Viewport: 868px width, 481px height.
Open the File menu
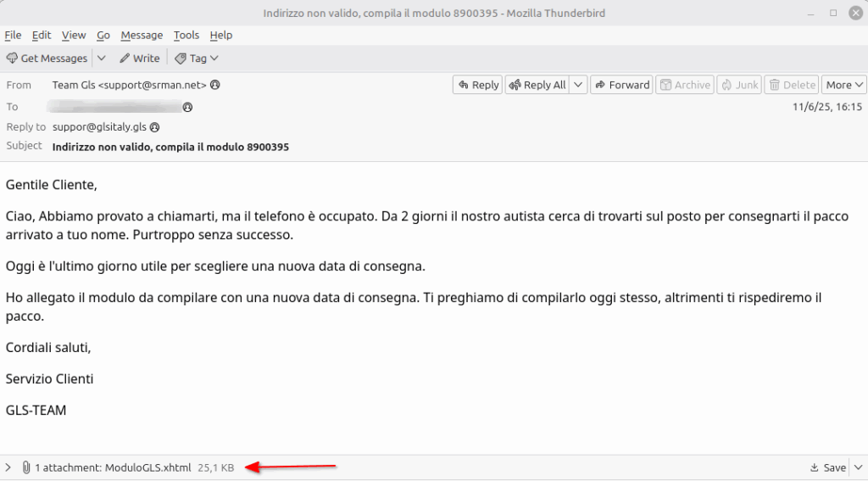coord(13,35)
